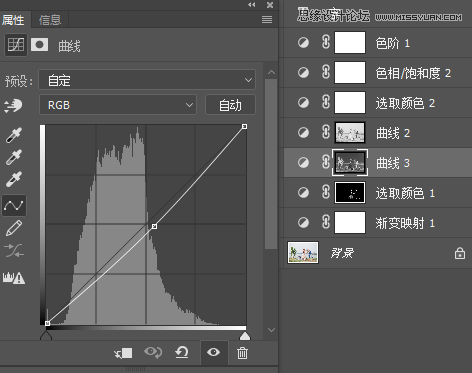Select the 选取颜色 2 mask thumbnail

350,103
